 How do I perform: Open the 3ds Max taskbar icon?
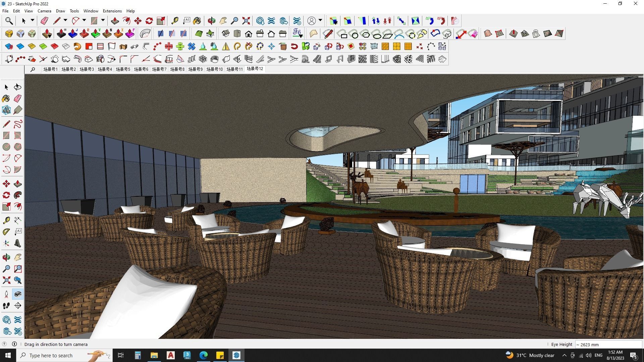[187, 355]
